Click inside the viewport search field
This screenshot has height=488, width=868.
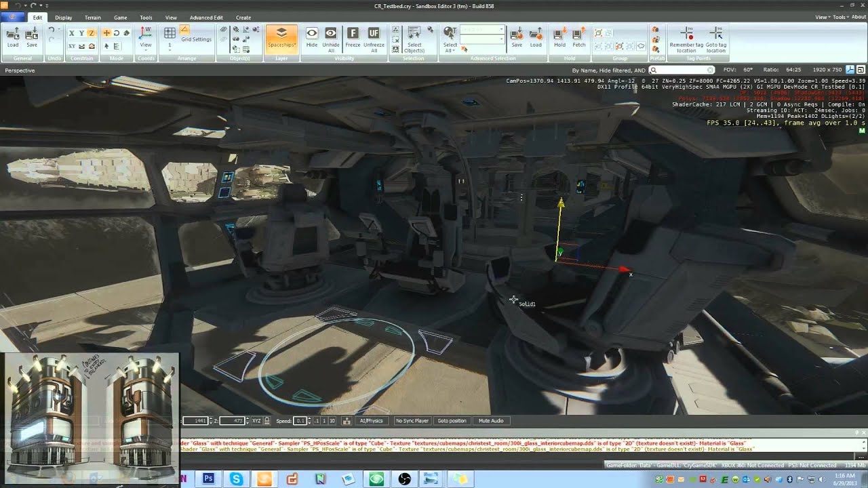pyautogui.click(x=681, y=70)
